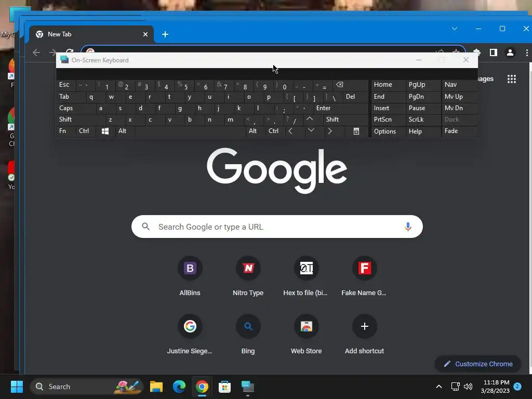
Task: Tap the right arrow key on keyboard
Action: pyautogui.click(x=330, y=131)
